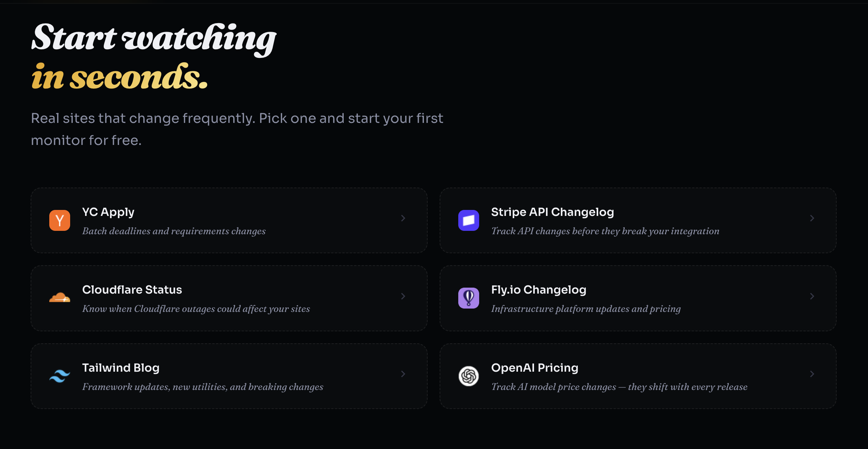Expand the YC Apply card chevron
The image size is (868, 449).
point(403,218)
